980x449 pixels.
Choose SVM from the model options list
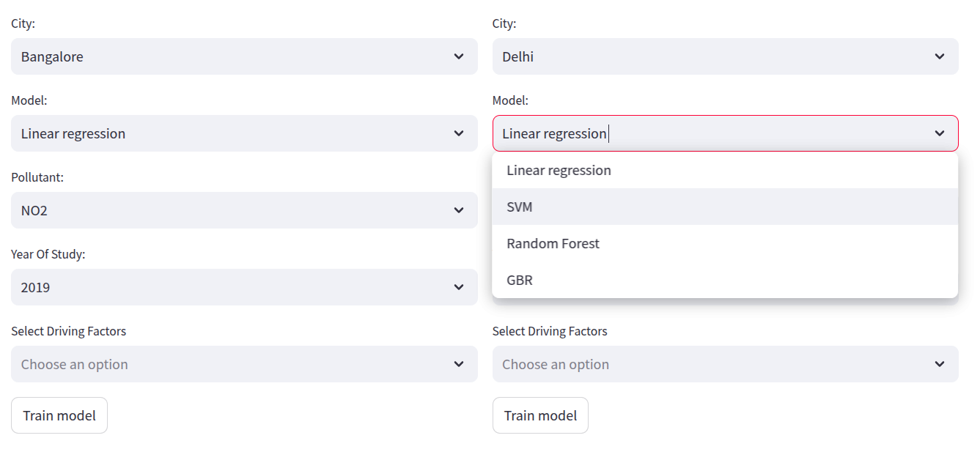point(520,207)
